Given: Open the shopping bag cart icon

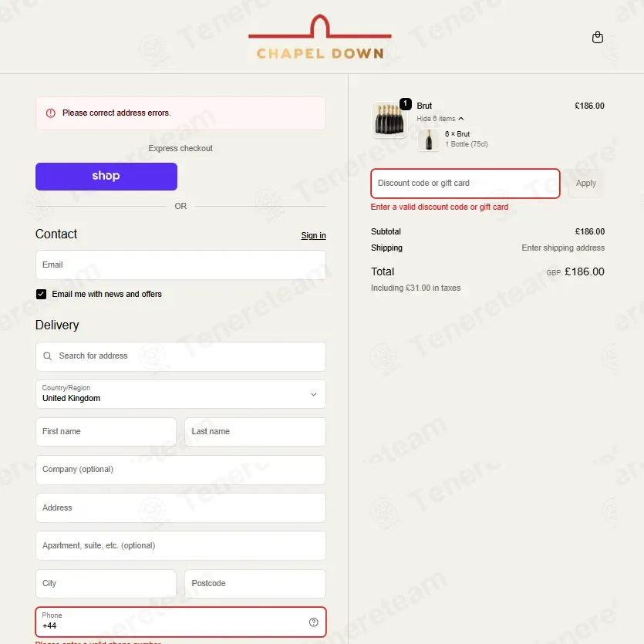Looking at the screenshot, I should 597,37.
